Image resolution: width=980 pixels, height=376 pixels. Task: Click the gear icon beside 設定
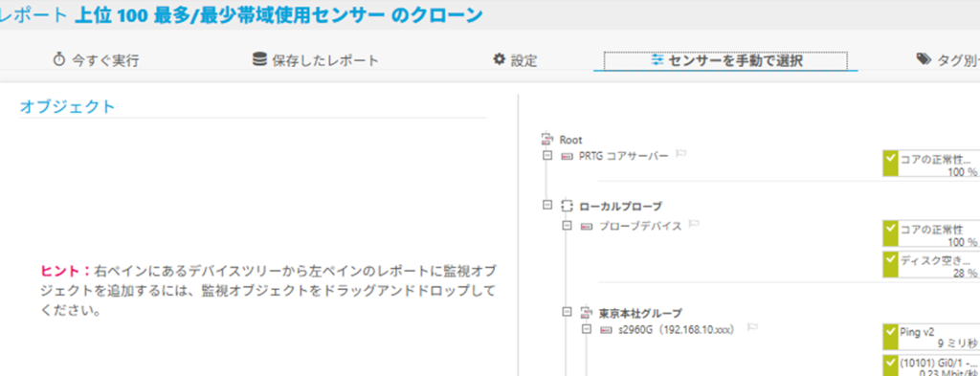499,59
